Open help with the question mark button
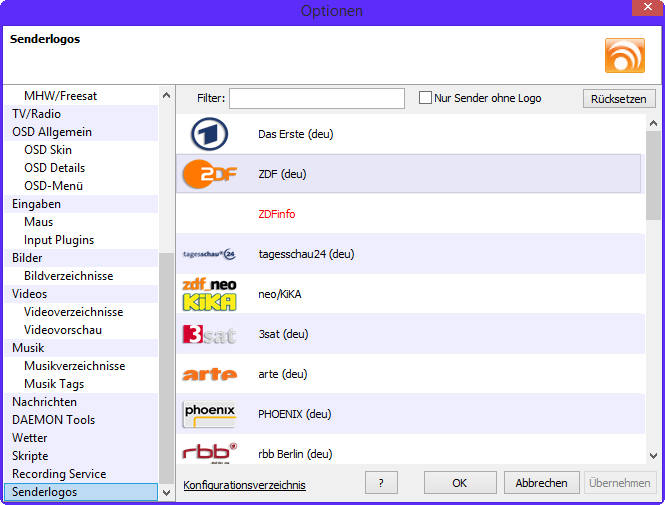 (x=381, y=483)
